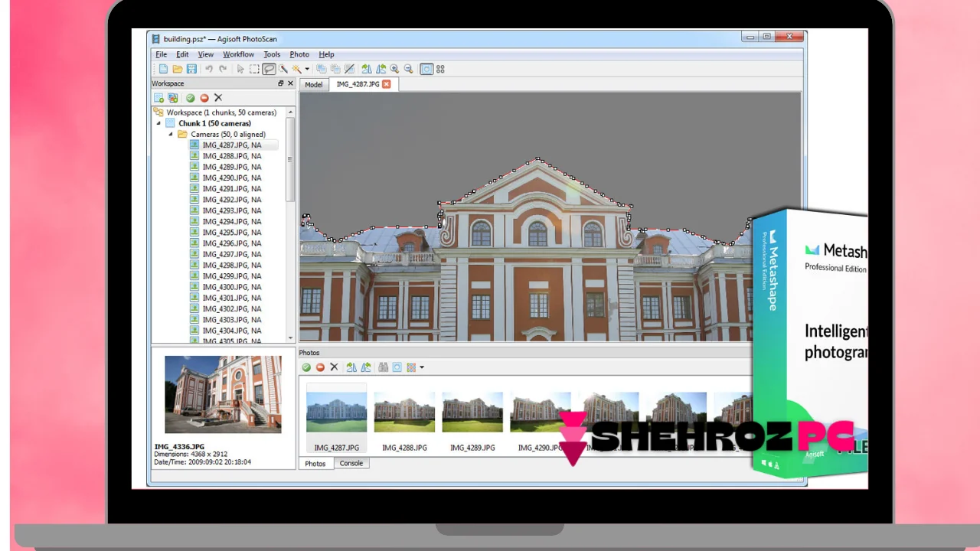The height and width of the screenshot is (551, 980).
Task: Switch to the Model tab
Action: 314,84
